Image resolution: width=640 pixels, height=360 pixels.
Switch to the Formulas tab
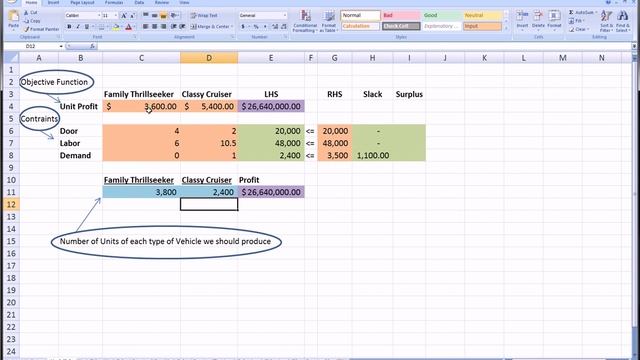(114, 2)
